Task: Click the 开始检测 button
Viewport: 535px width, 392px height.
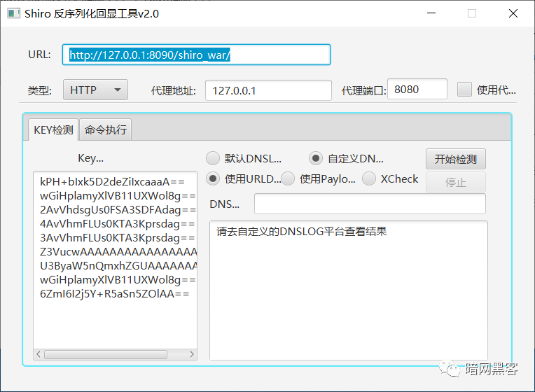Action: click(455, 159)
